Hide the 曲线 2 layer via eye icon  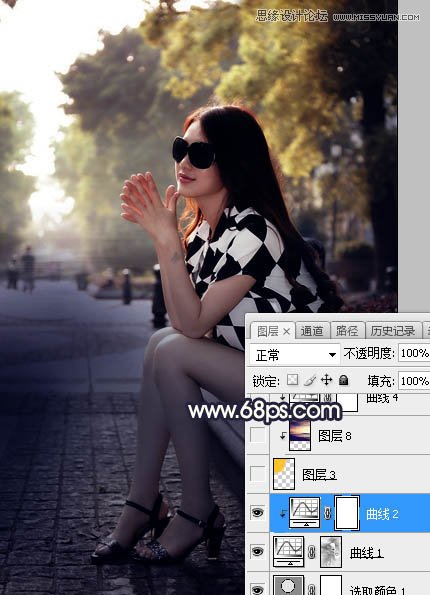[257, 513]
